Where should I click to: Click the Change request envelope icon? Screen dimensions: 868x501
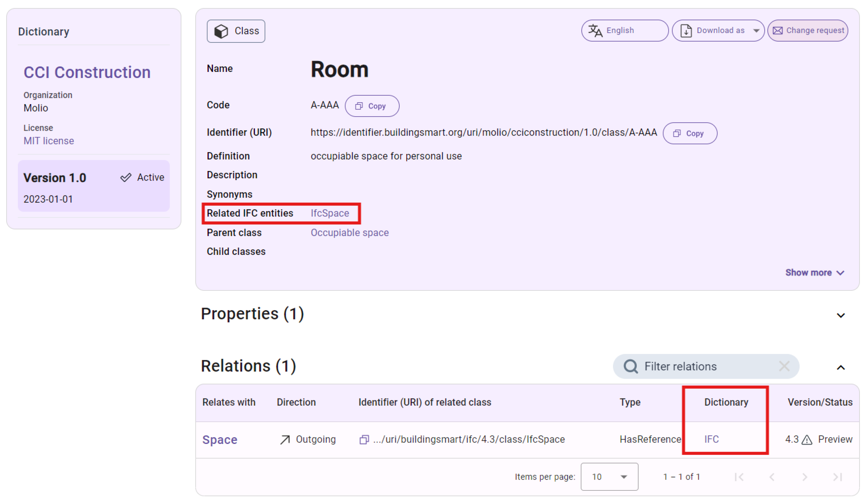(x=777, y=31)
